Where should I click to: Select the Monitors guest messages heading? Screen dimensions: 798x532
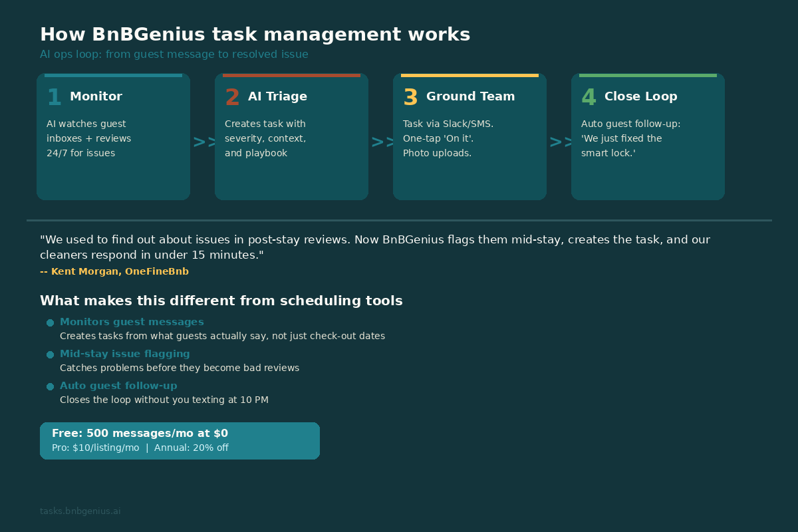point(132,322)
